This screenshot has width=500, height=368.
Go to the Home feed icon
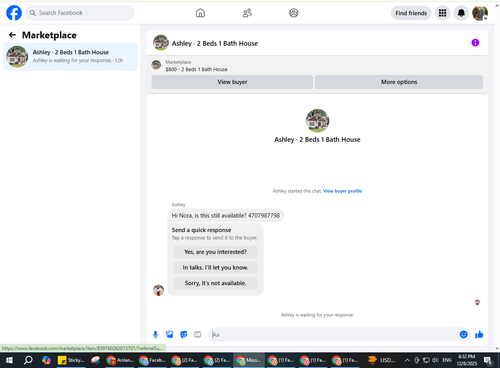[200, 13]
